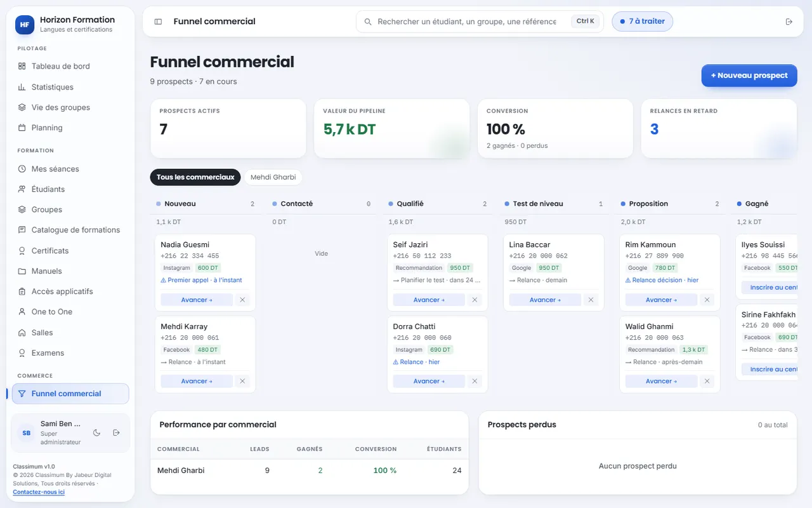The height and width of the screenshot is (508, 812).
Task: Open Nadia Guesmi prospect card name
Action: pyautogui.click(x=185, y=244)
